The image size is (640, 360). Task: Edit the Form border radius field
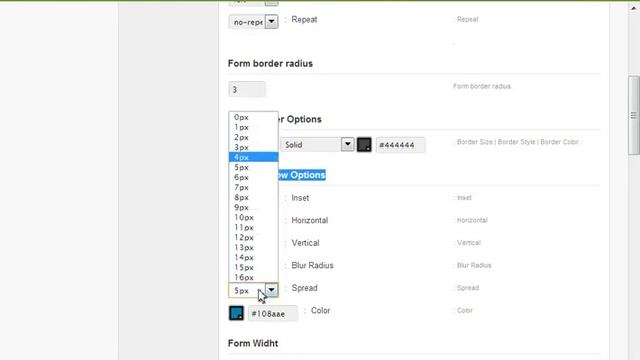(x=247, y=89)
